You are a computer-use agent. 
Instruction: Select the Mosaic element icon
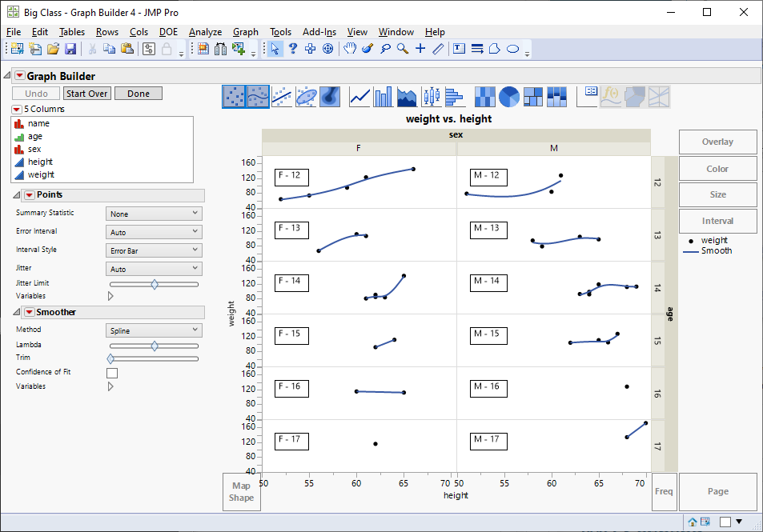pos(556,96)
